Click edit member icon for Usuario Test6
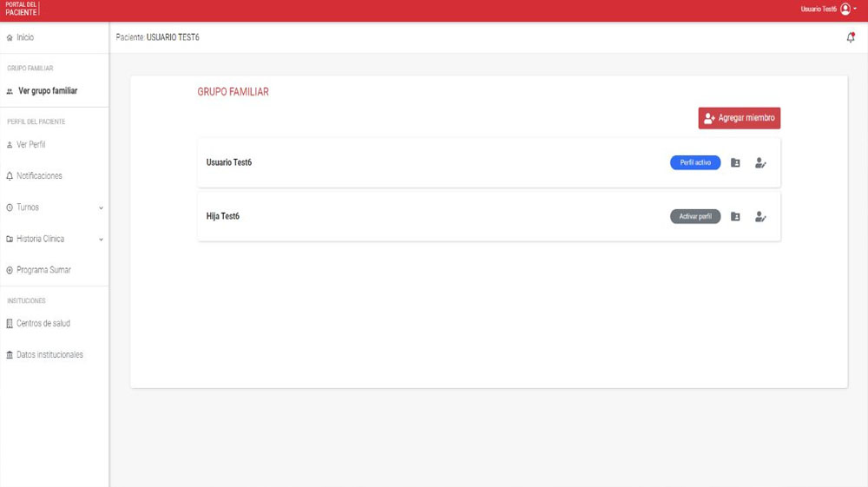The width and height of the screenshot is (868, 487). [x=760, y=163]
